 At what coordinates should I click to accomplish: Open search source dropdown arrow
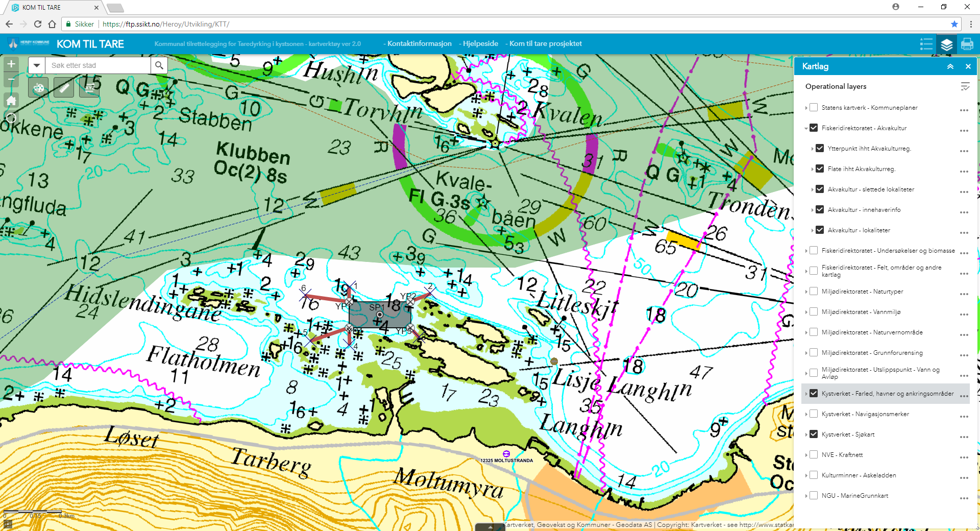click(37, 65)
